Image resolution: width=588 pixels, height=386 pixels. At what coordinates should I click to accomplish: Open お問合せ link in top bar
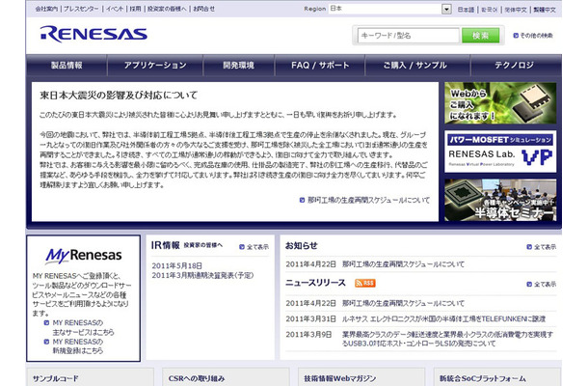point(204,9)
